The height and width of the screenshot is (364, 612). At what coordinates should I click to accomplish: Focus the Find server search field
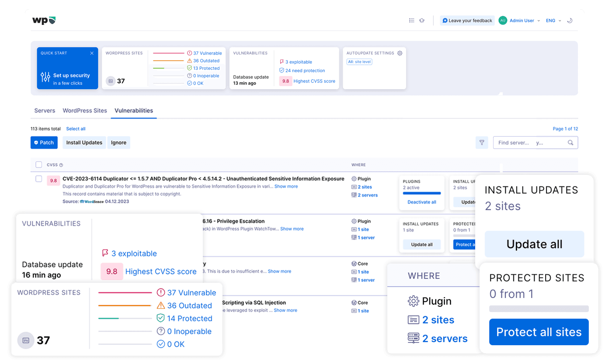(529, 142)
